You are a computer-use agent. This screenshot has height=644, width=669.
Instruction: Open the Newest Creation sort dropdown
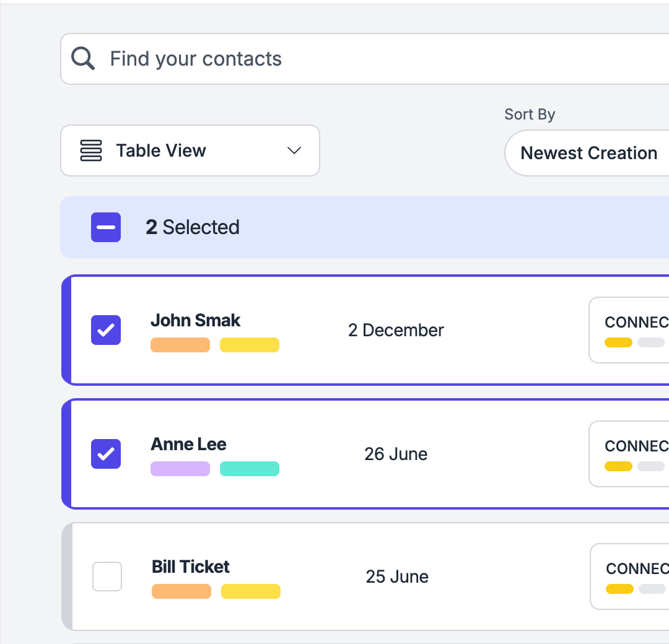[x=588, y=153]
